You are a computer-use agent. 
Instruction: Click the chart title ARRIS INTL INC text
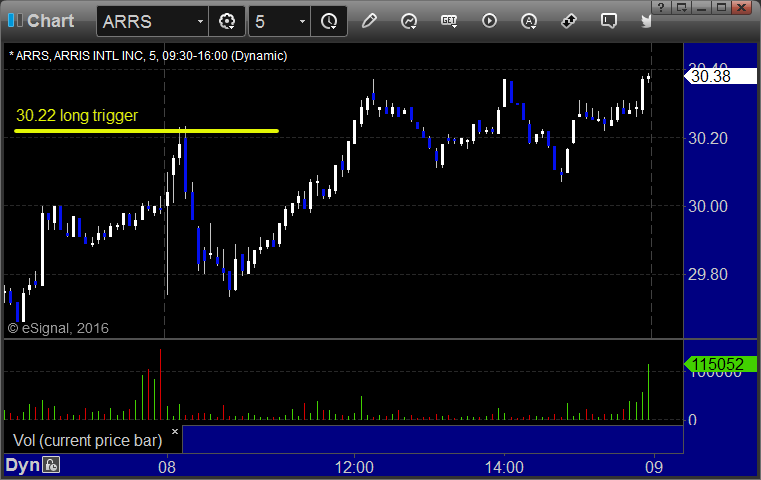(99, 56)
